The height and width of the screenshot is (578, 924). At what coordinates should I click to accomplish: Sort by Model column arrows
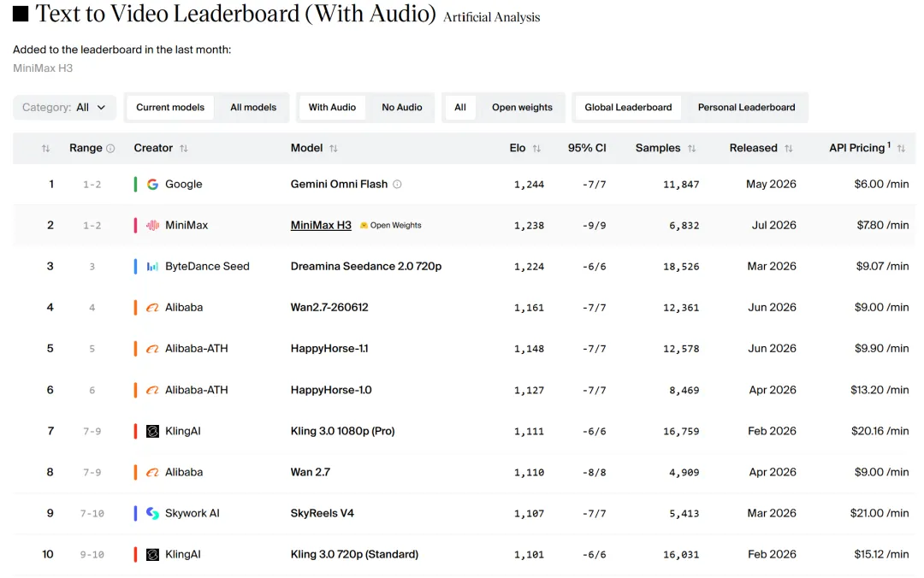334,149
